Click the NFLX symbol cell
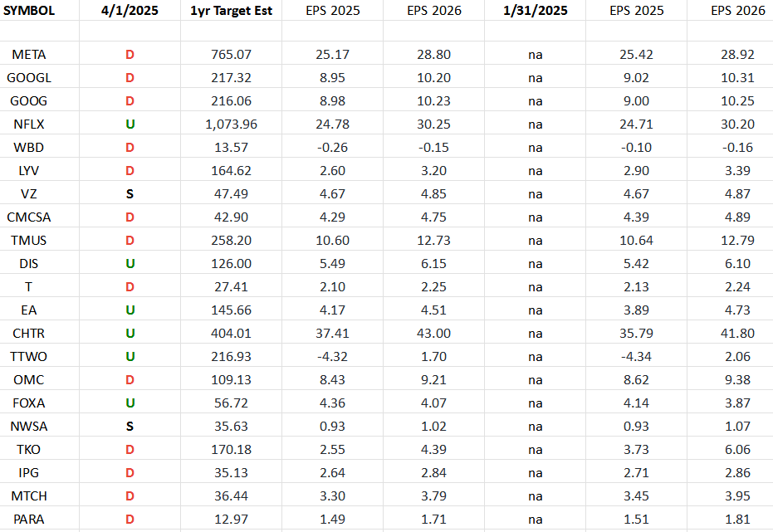This screenshot has width=773, height=532. pos(28,124)
